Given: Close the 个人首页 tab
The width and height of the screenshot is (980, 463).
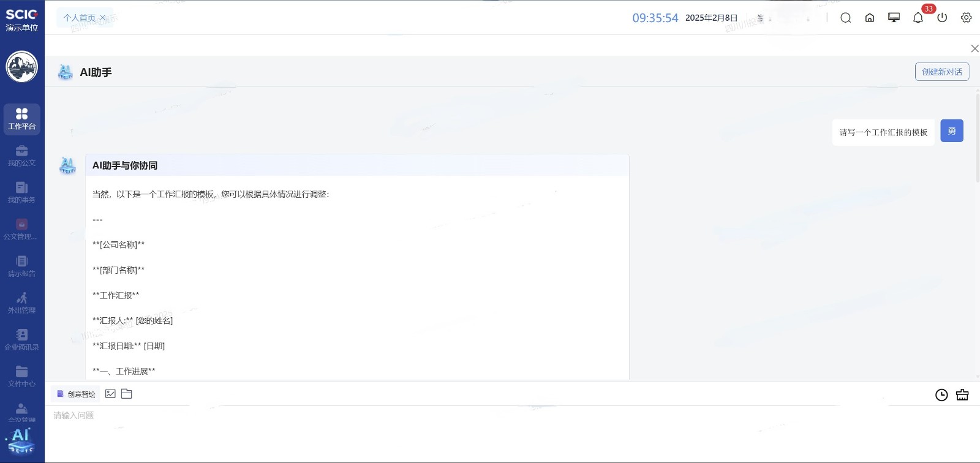Looking at the screenshot, I should (x=102, y=18).
